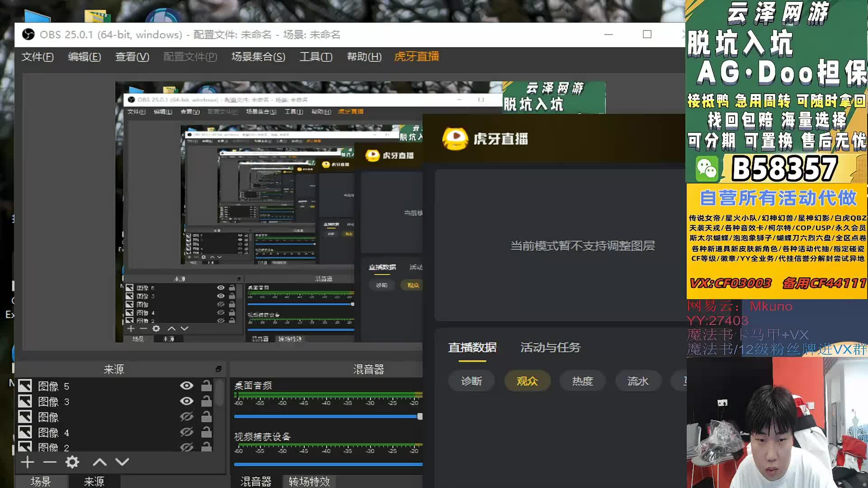Viewport: 868px width, 488px height.
Task: Switch to the 转场特效 tab
Action: pyautogui.click(x=309, y=481)
